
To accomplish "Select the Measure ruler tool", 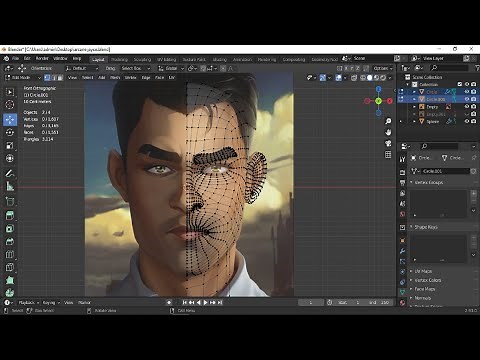I will tap(10, 186).
